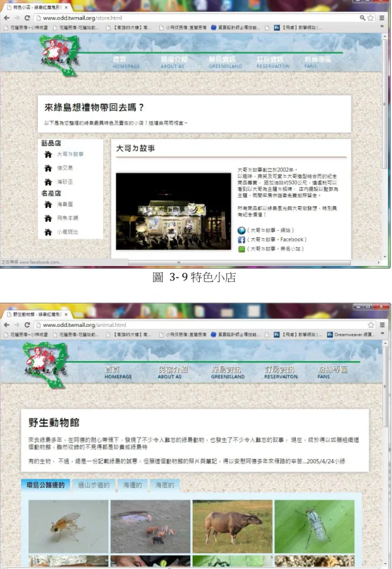Close the 野生動物館 browser tab
The image size is (392, 569).
[x=66, y=314]
